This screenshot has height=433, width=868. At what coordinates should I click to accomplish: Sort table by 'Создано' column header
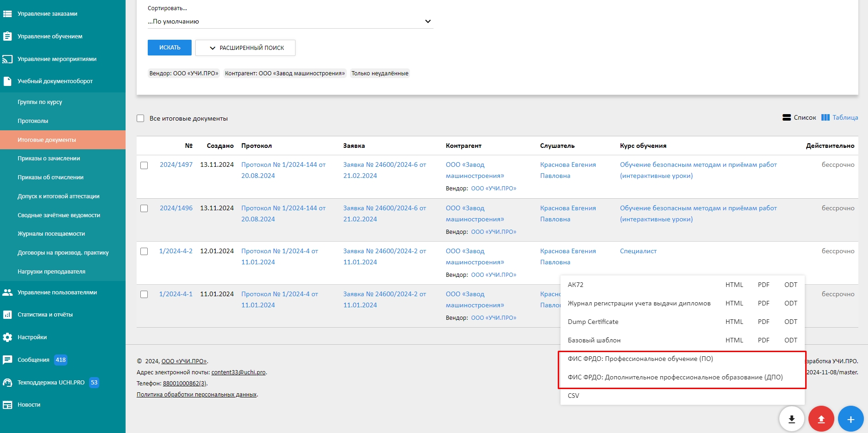click(x=220, y=146)
